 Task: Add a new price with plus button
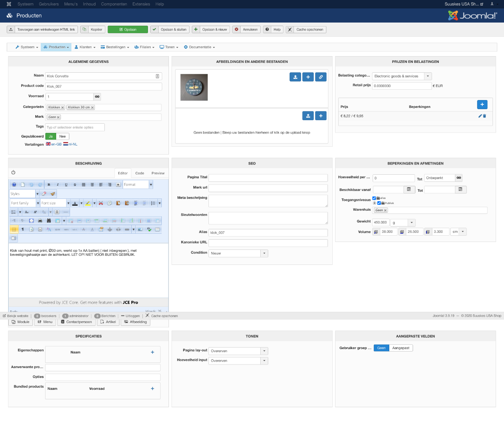coord(482,104)
